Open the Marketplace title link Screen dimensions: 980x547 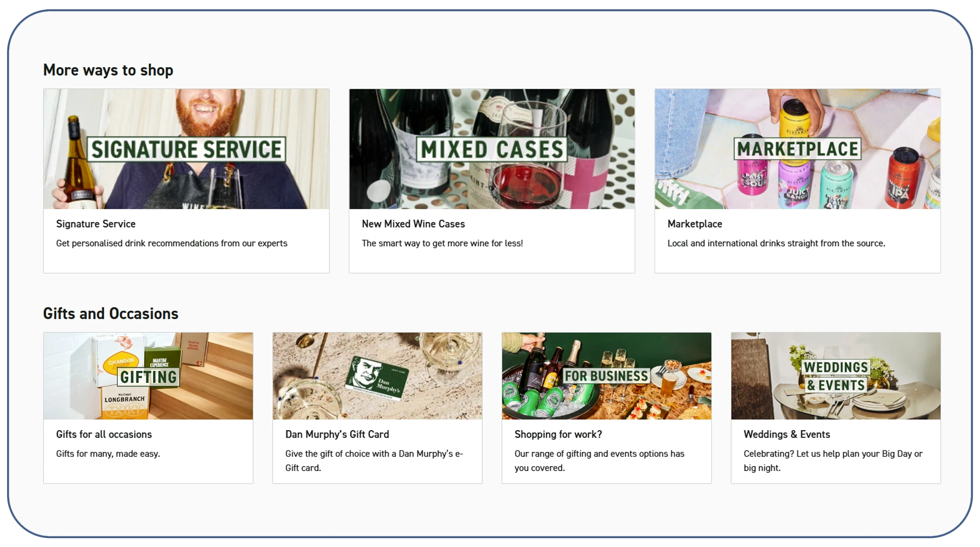695,224
